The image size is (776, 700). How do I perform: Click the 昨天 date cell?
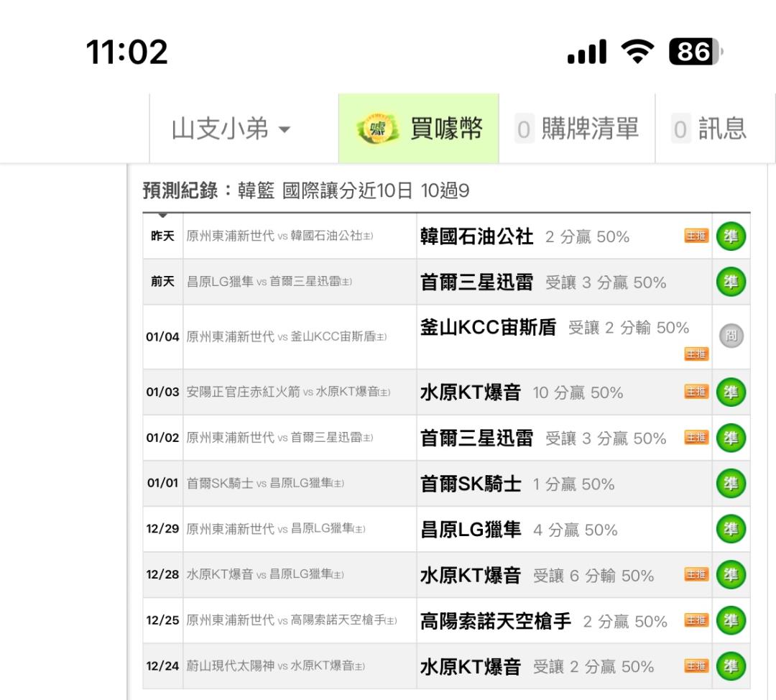pos(163,236)
